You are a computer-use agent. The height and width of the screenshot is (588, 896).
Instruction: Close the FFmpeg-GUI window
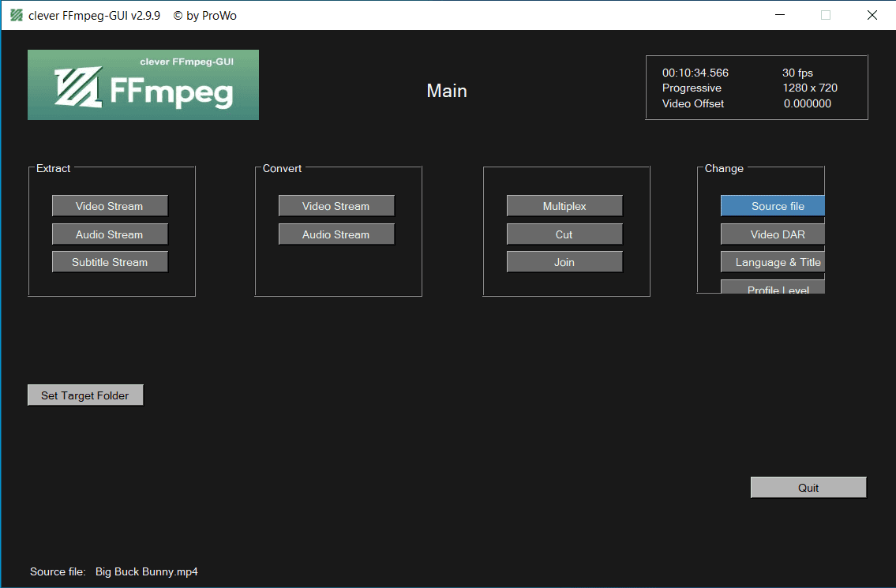tap(872, 15)
